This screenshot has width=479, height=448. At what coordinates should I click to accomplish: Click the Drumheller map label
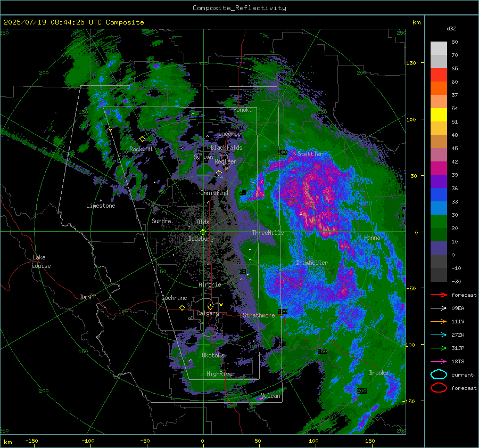click(312, 263)
